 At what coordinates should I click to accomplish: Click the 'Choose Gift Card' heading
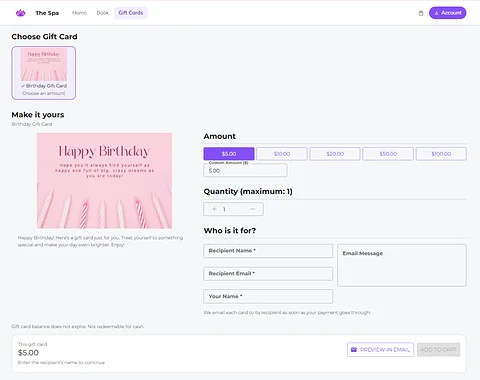[44, 37]
